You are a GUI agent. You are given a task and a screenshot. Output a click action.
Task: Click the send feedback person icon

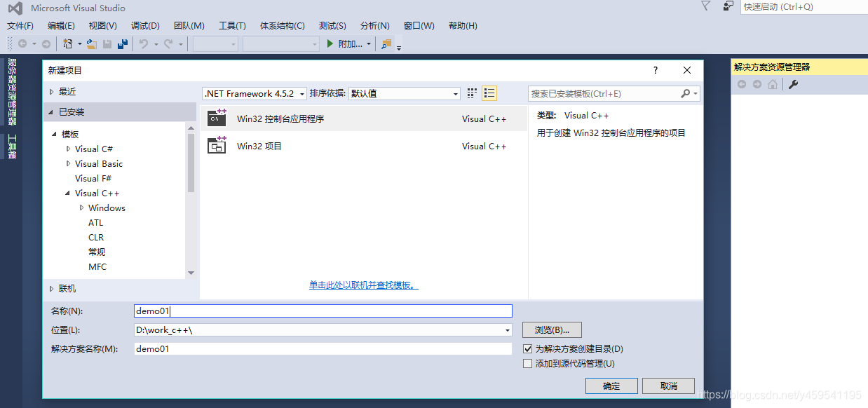click(x=728, y=6)
